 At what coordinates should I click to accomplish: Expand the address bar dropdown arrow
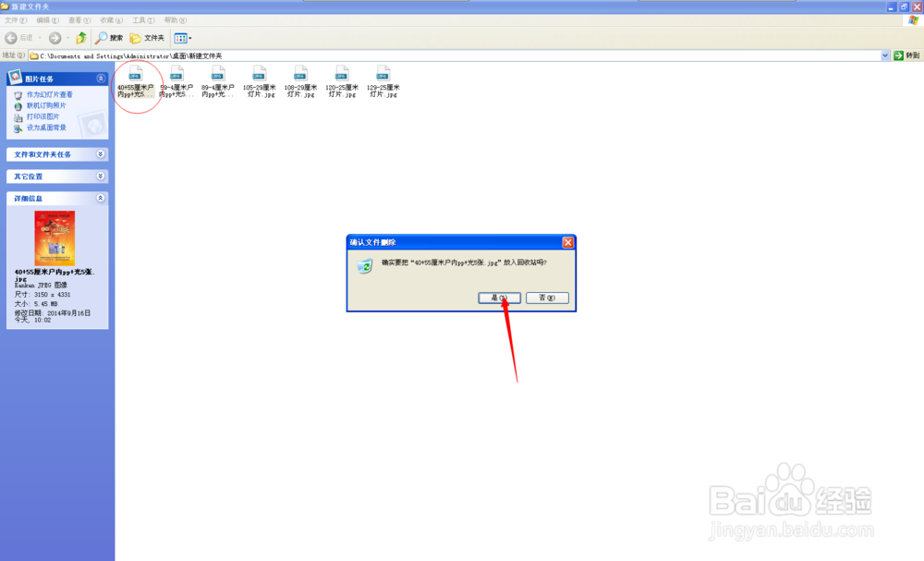pos(884,55)
